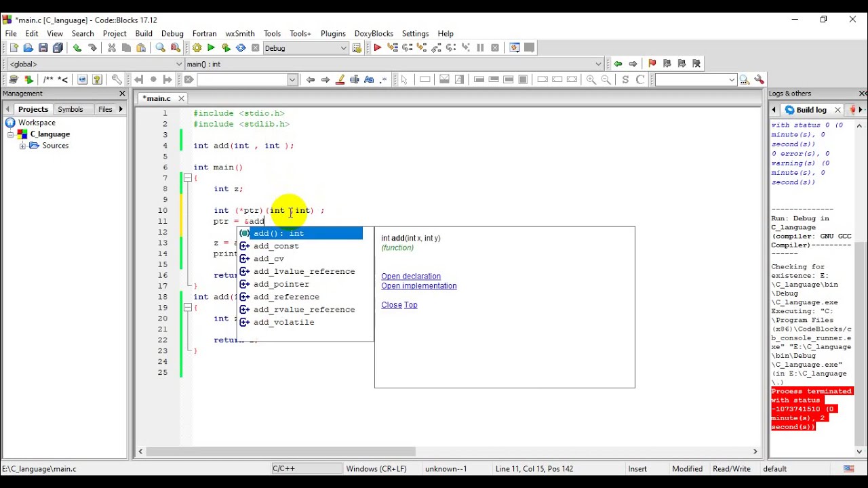The width and height of the screenshot is (868, 488).
Task: Open the search text combo box dropdown
Action: [x=292, y=80]
